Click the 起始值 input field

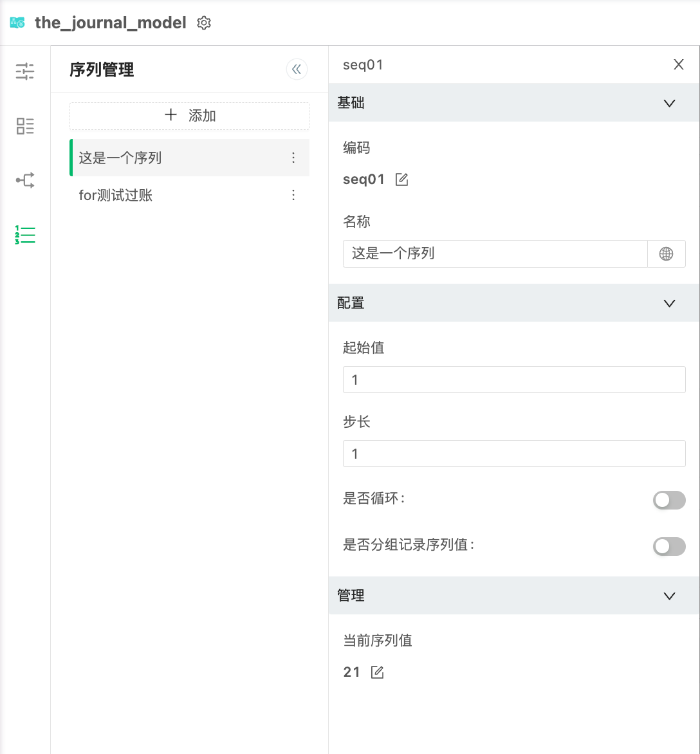513,380
